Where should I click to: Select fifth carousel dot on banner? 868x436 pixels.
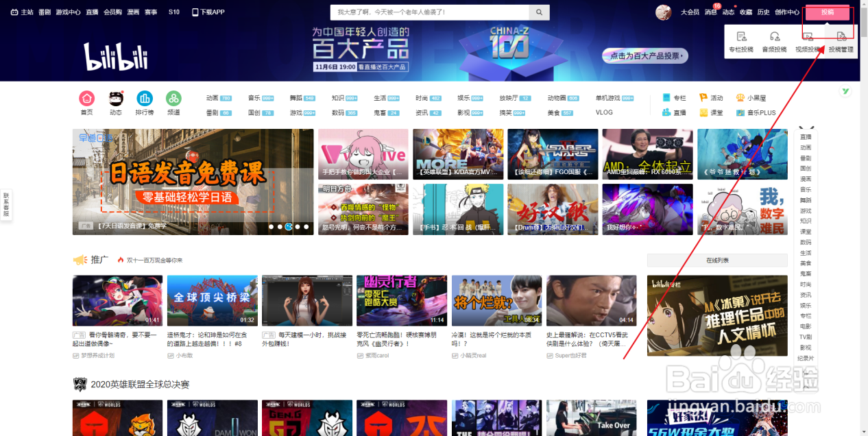306,226
